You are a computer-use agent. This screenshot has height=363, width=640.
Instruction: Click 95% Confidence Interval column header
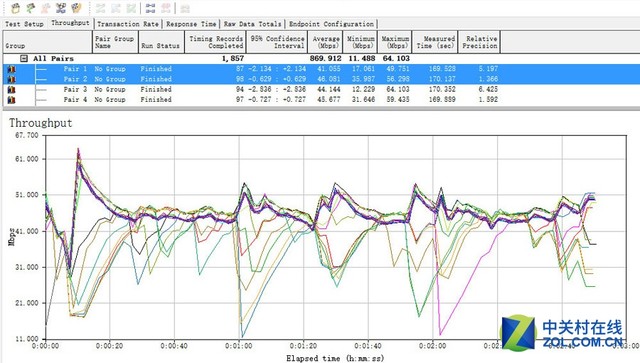point(277,42)
